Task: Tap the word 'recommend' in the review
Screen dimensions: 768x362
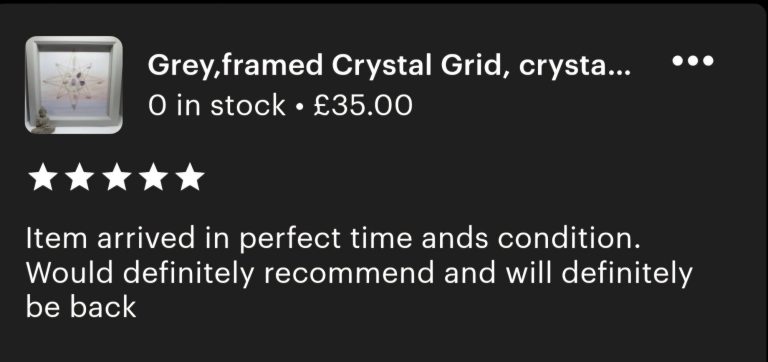Action: (349, 273)
